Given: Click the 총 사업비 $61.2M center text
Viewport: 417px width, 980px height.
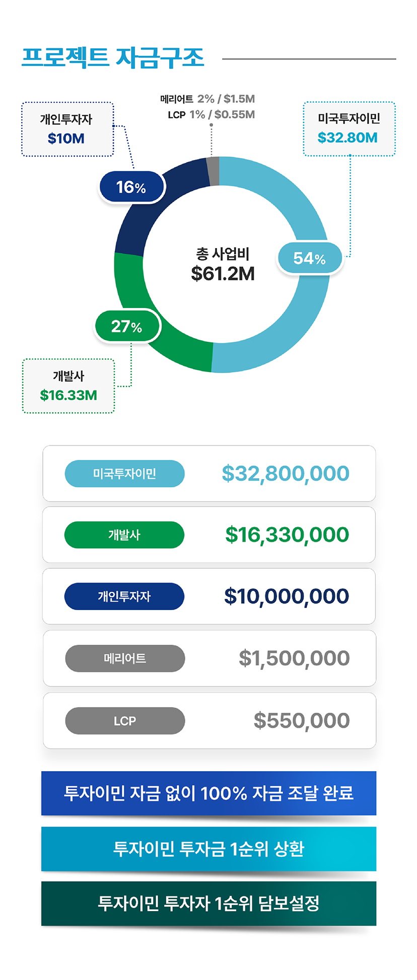Looking at the screenshot, I should click(x=223, y=265).
